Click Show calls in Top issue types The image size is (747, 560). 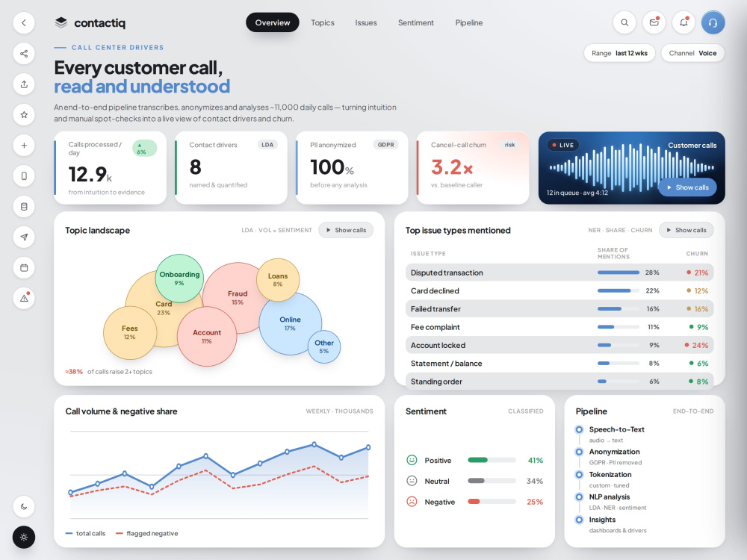(x=686, y=230)
